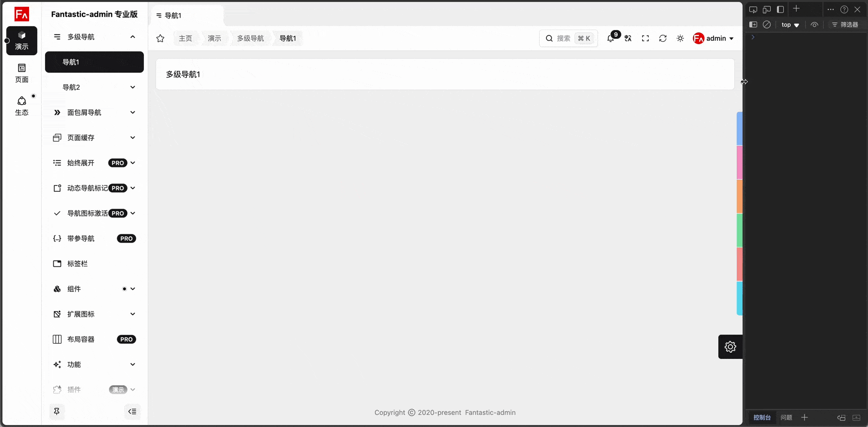The width and height of the screenshot is (868, 427).
Task: Click the language translation icon
Action: pyautogui.click(x=628, y=38)
